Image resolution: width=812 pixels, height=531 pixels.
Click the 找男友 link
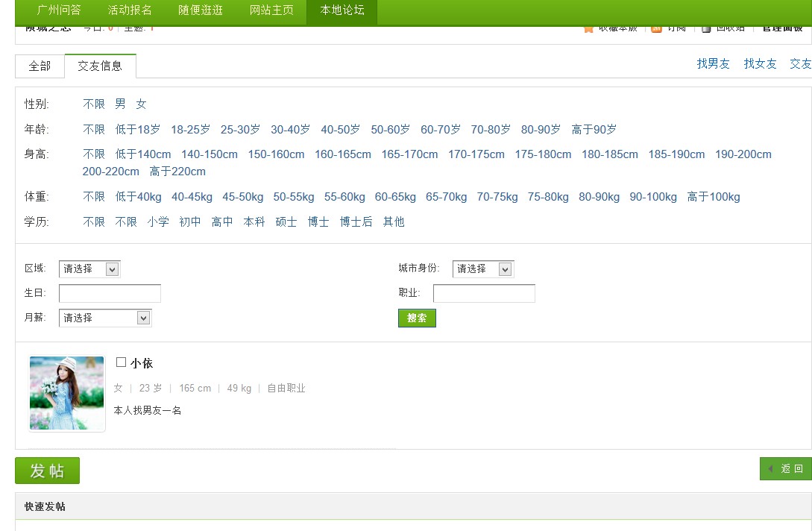click(x=713, y=63)
